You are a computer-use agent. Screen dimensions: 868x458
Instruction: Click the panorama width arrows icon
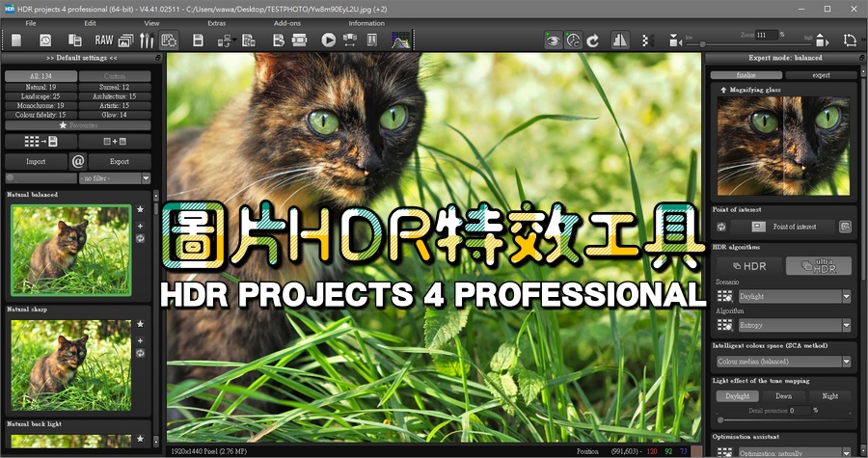tap(350, 40)
